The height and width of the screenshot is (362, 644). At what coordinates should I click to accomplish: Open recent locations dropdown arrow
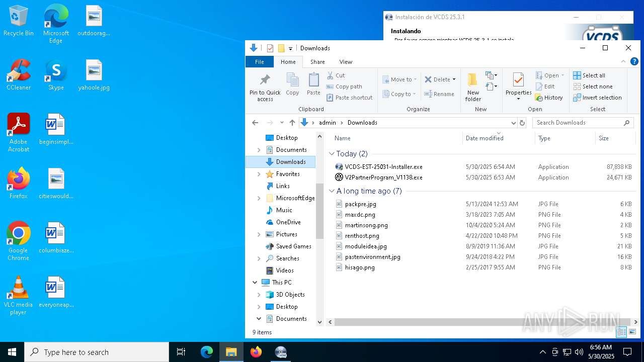(x=282, y=123)
